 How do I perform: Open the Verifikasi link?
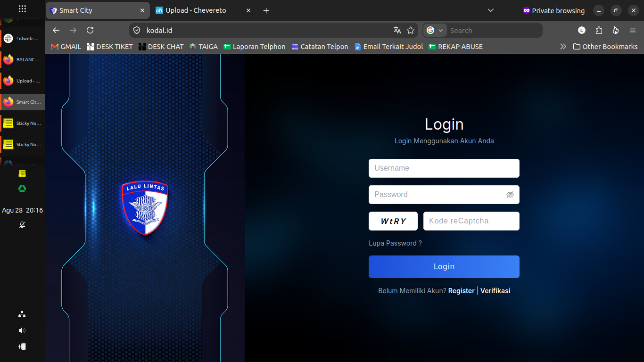495,291
